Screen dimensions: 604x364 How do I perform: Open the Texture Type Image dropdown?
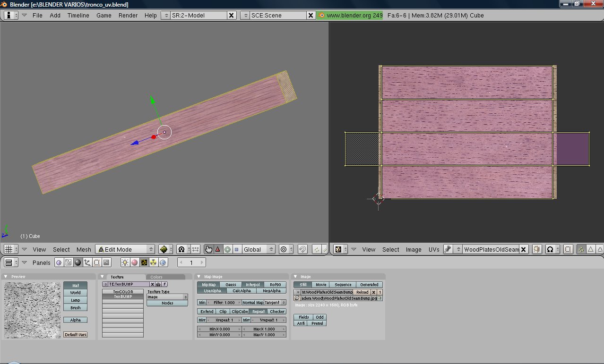click(167, 297)
